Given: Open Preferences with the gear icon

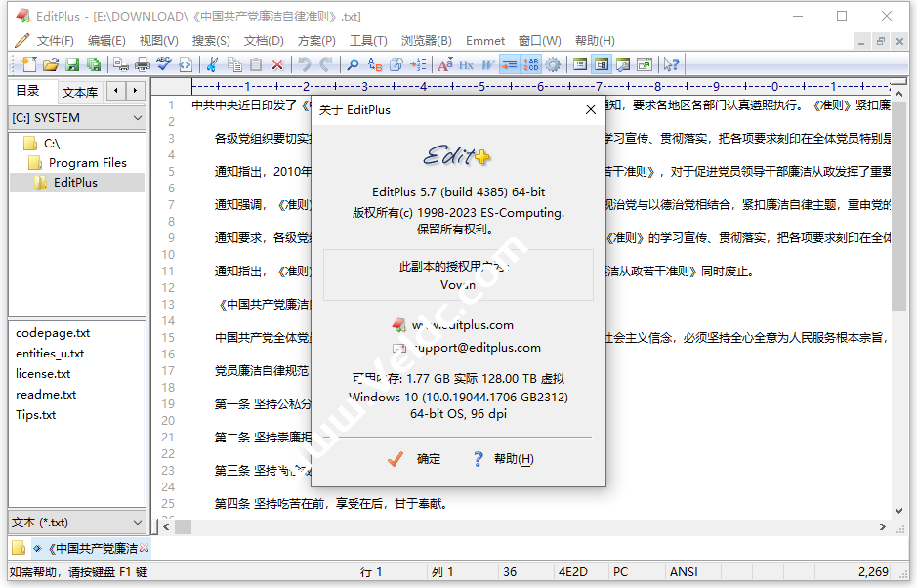Looking at the screenshot, I should [552, 64].
